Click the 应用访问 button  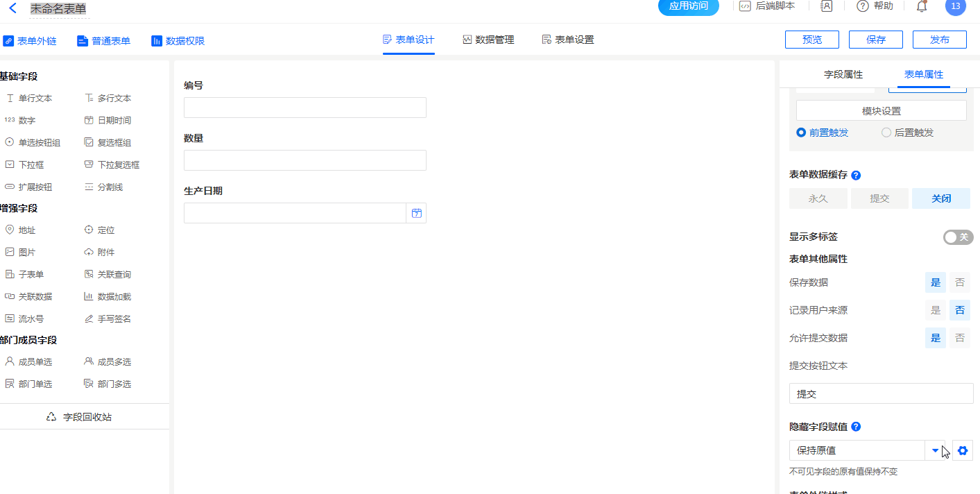688,6
